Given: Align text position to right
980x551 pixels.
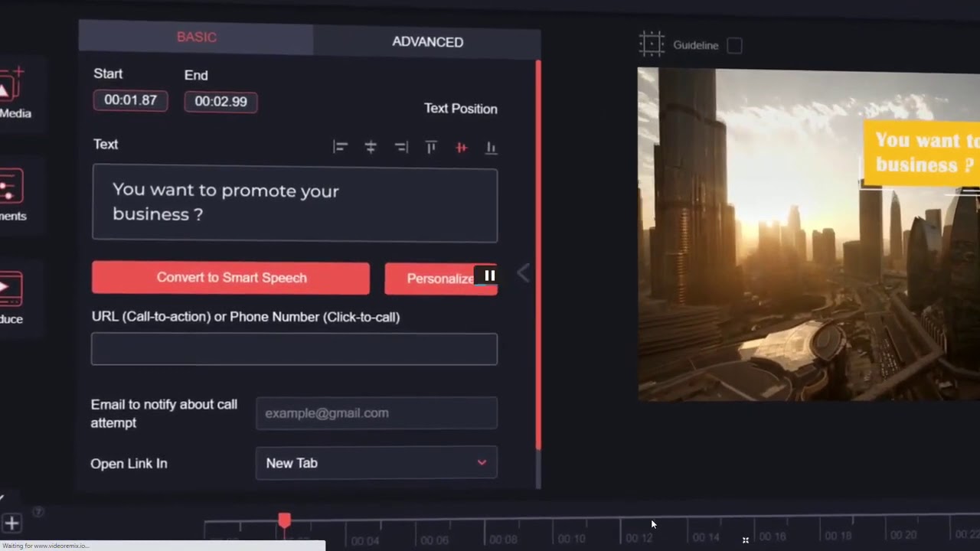Looking at the screenshot, I should click(x=401, y=147).
